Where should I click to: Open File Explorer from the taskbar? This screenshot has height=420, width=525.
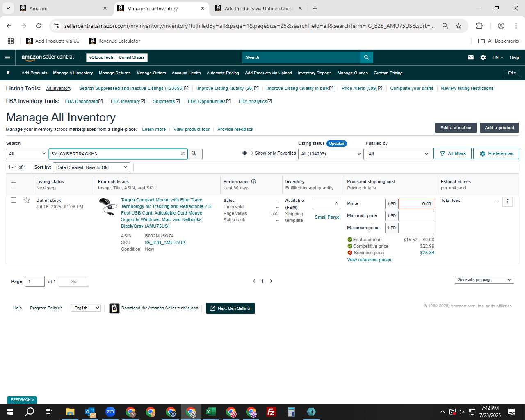coord(70,412)
